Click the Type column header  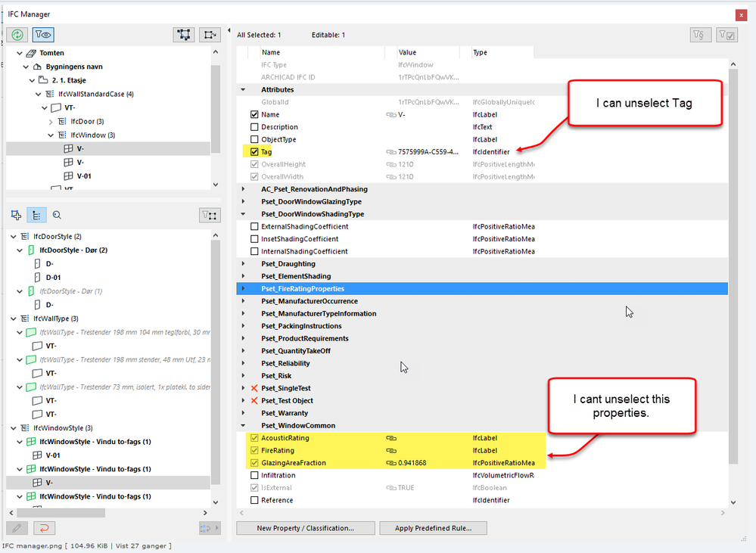[496, 52]
